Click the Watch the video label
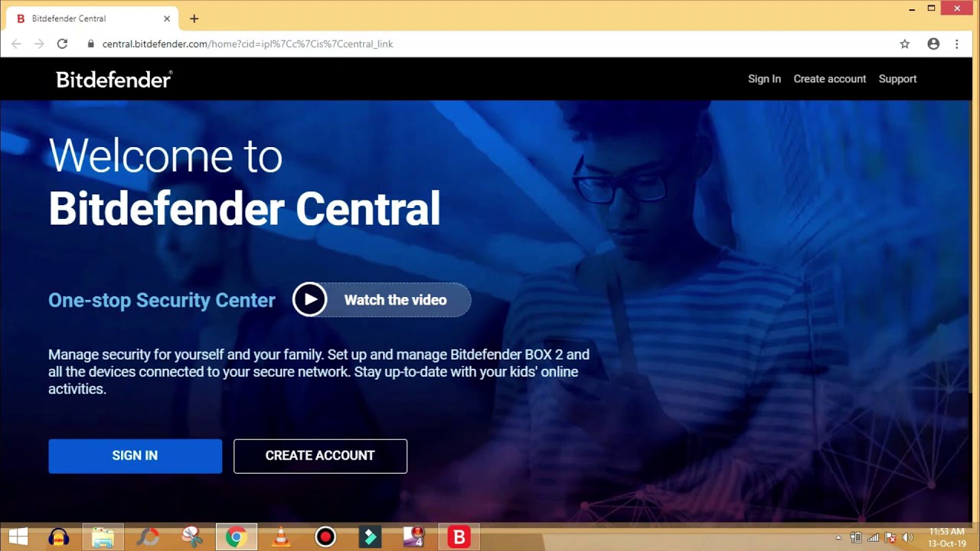Viewport: 980px width, 551px height. click(x=395, y=300)
